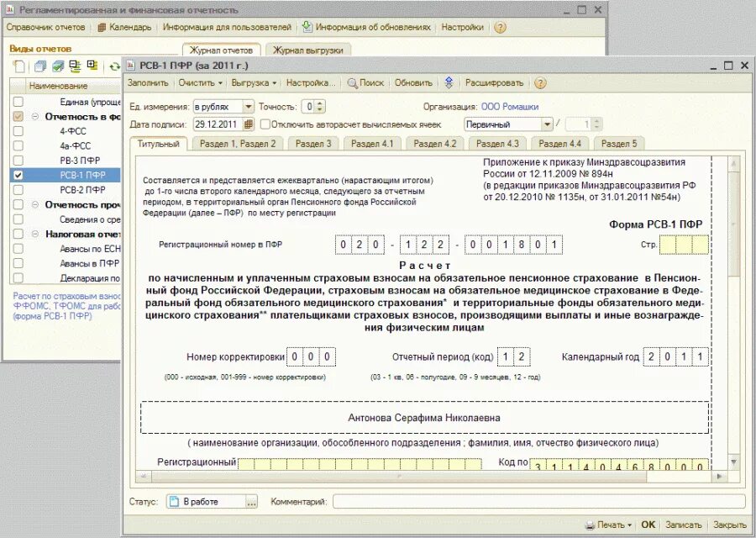The image size is (756, 538).
Task: Click the calendar icon beside Календарь
Action: coord(102,28)
